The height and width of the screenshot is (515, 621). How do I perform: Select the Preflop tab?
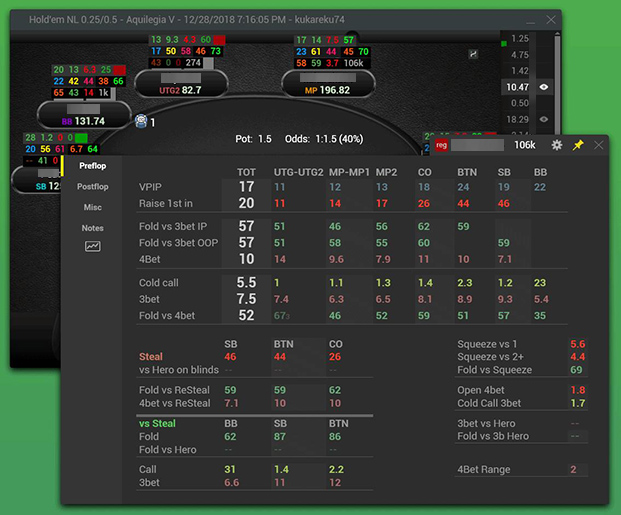tap(93, 166)
